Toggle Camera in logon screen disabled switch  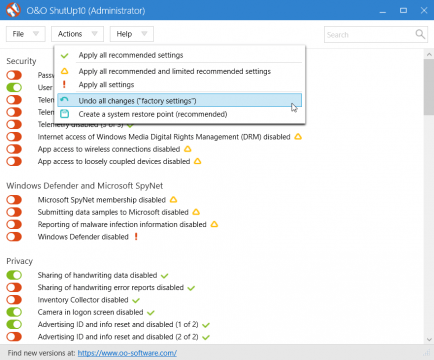point(14,312)
